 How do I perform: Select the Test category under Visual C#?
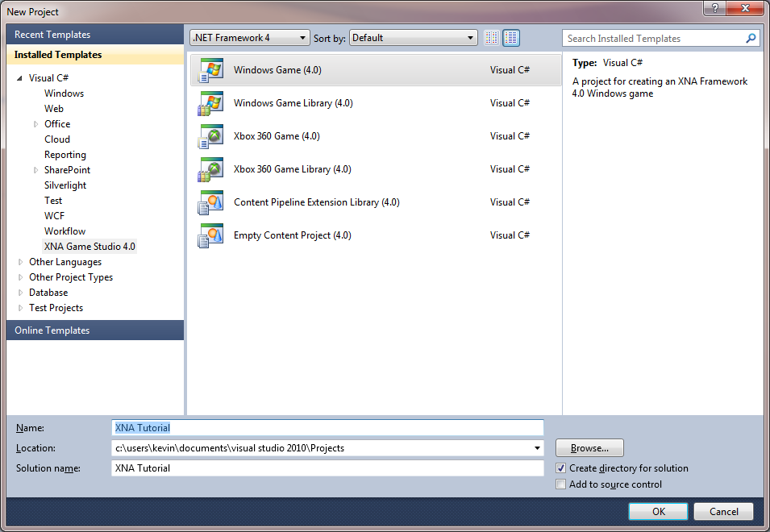click(x=53, y=201)
